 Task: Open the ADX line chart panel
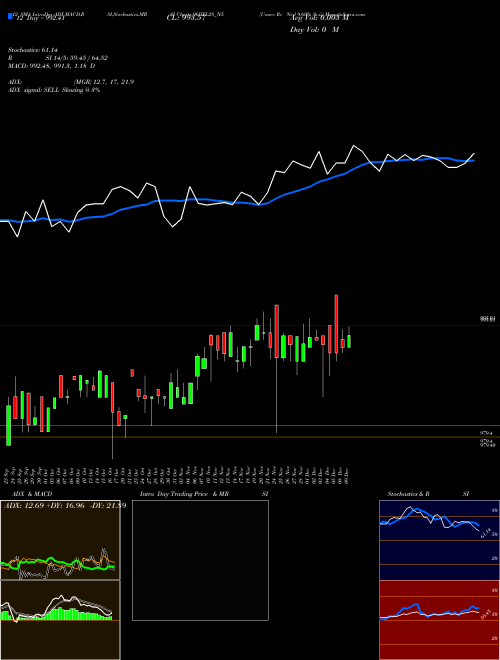[60, 540]
